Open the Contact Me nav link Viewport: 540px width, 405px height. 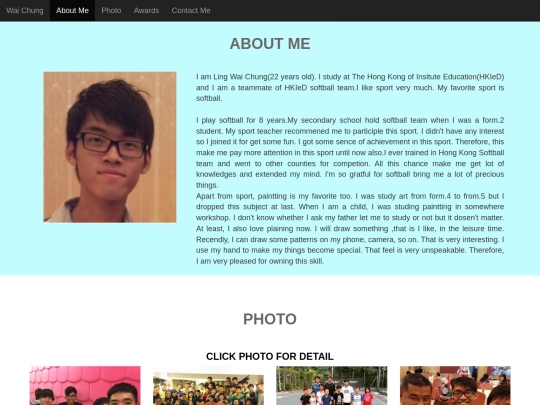tap(191, 10)
